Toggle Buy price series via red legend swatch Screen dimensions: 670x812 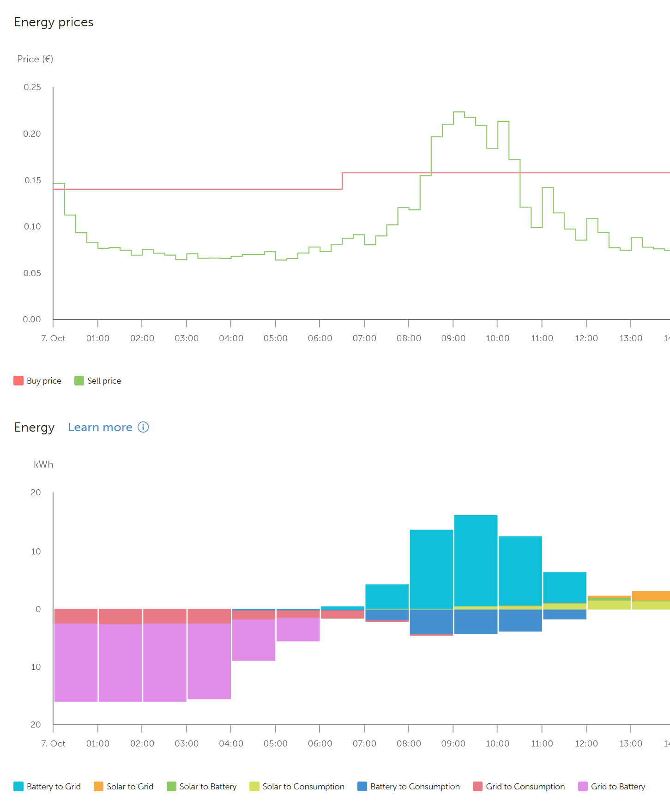[18, 380]
